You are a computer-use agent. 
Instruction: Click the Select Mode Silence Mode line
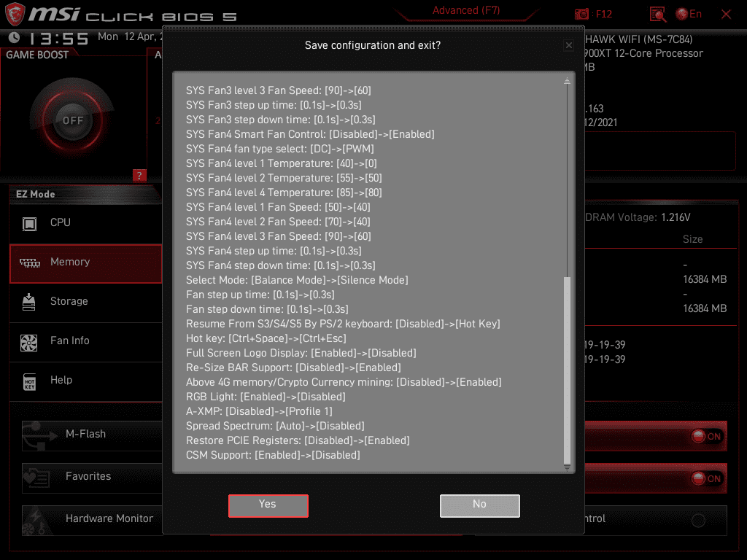(x=297, y=280)
